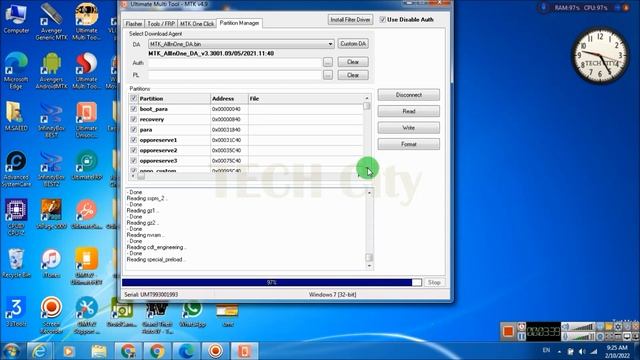The image size is (640, 360).
Task: Uncheck opporeserve2 partition checkbox
Action: [x=133, y=150]
